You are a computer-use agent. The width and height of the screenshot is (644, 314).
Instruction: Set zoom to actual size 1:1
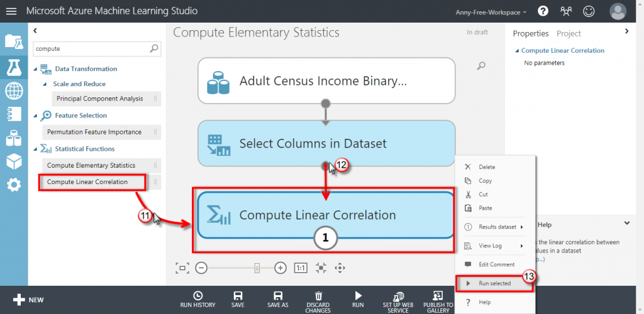point(301,268)
